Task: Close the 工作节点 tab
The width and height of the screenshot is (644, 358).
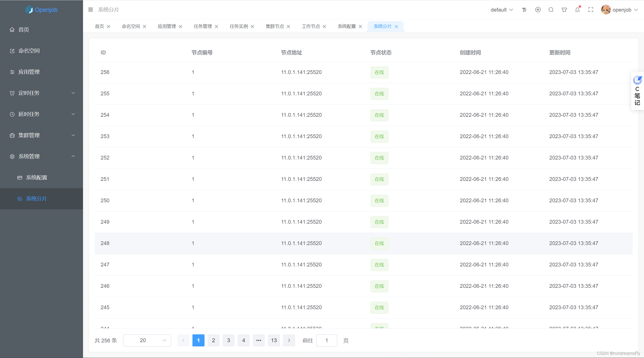Action: coord(325,26)
